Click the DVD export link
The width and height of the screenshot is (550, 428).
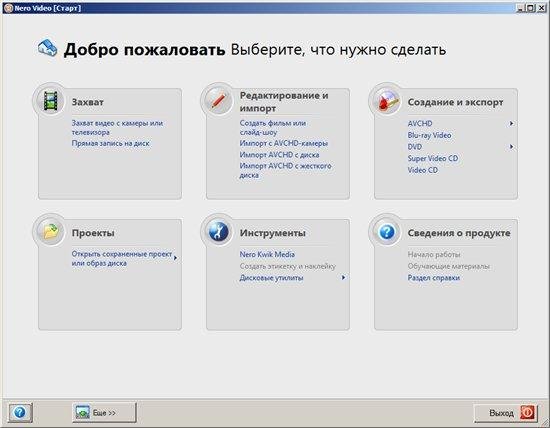coord(415,147)
